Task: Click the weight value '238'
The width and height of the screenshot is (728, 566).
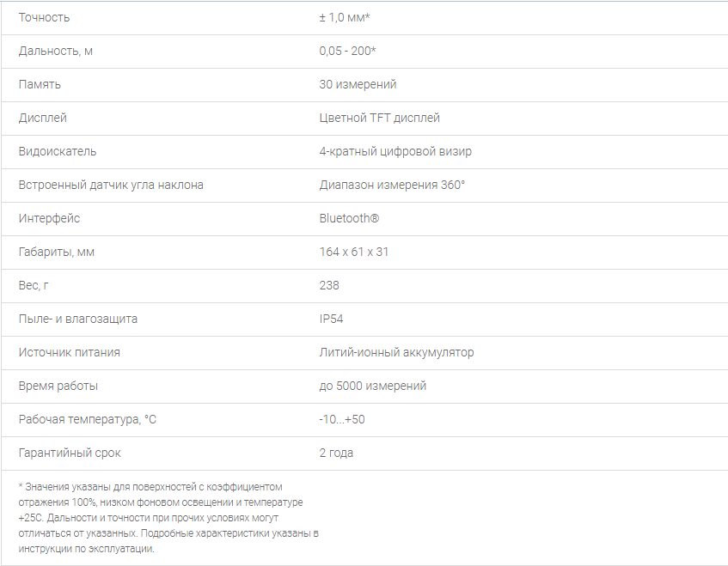Action: [x=329, y=285]
